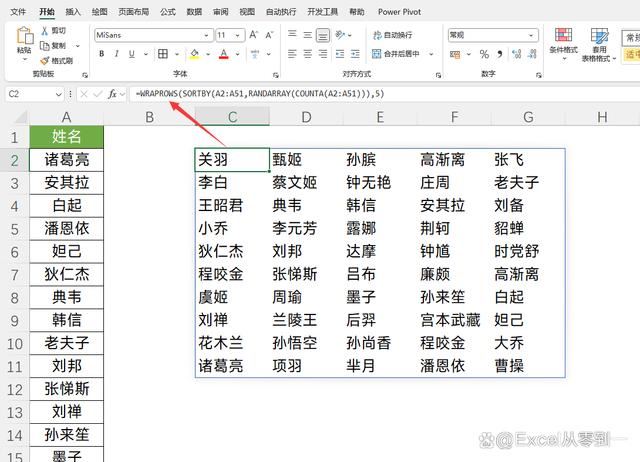Click in the formula bar WRAPROWS formula
Viewport: 640px width, 462px height.
[260, 94]
